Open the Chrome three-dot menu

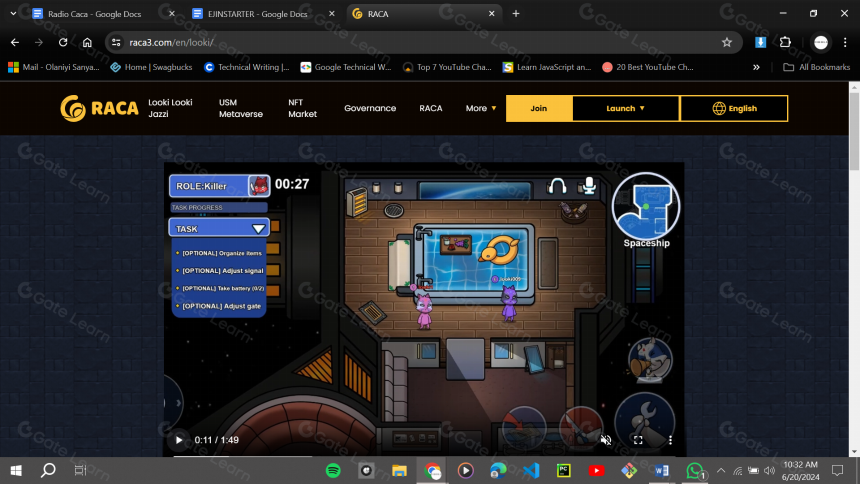[x=845, y=42]
